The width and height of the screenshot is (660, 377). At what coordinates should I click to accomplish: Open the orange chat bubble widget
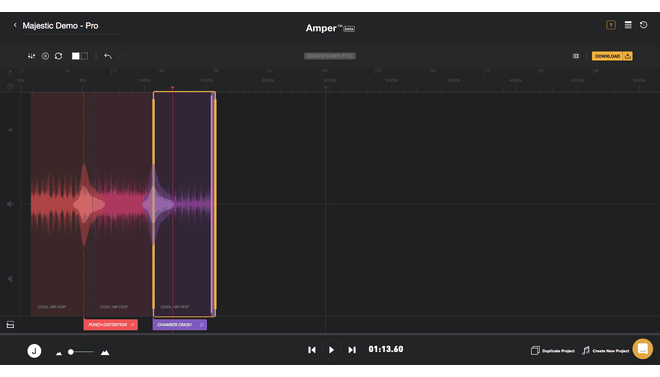pos(643,349)
